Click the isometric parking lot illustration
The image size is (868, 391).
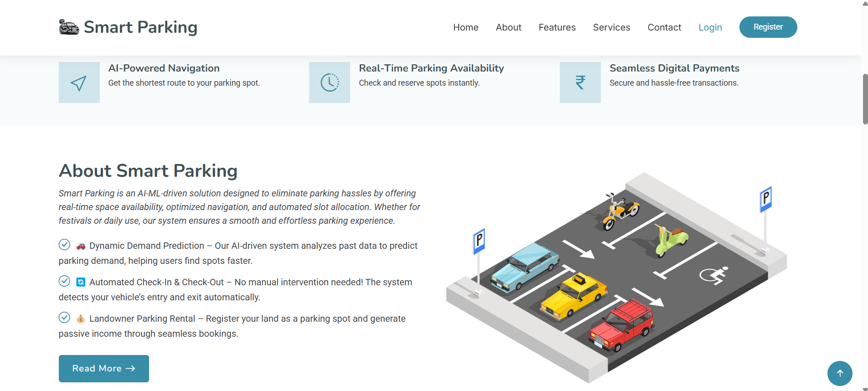pos(616,278)
